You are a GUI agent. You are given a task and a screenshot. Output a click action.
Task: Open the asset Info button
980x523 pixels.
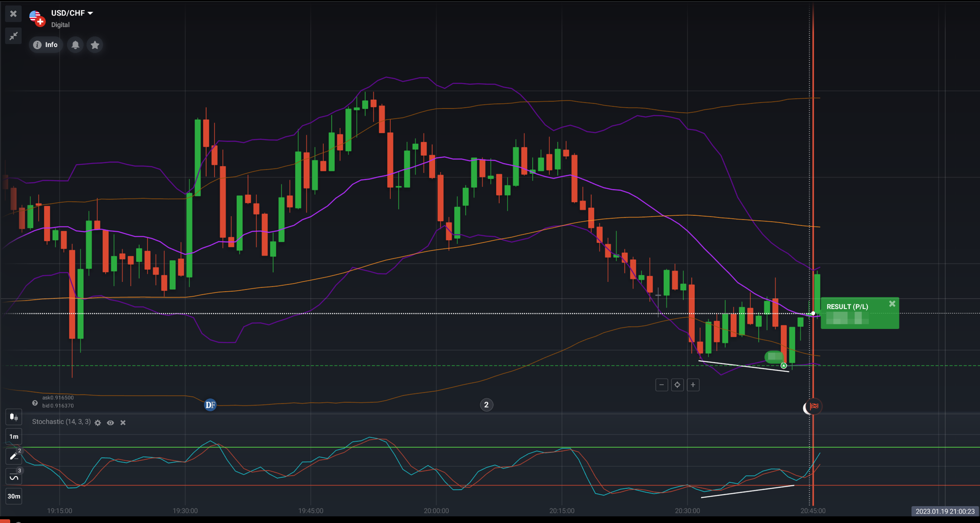click(46, 45)
